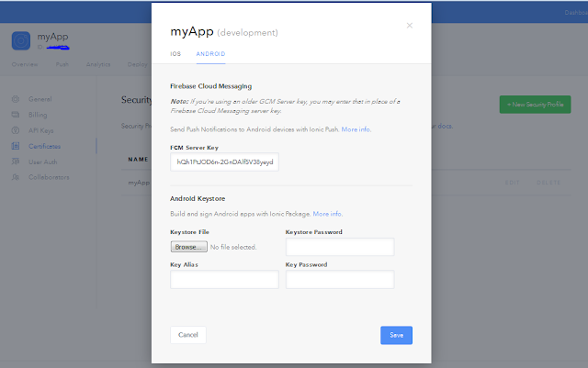Focus the Keystore Password field
The height and width of the screenshot is (368, 588).
340,247
